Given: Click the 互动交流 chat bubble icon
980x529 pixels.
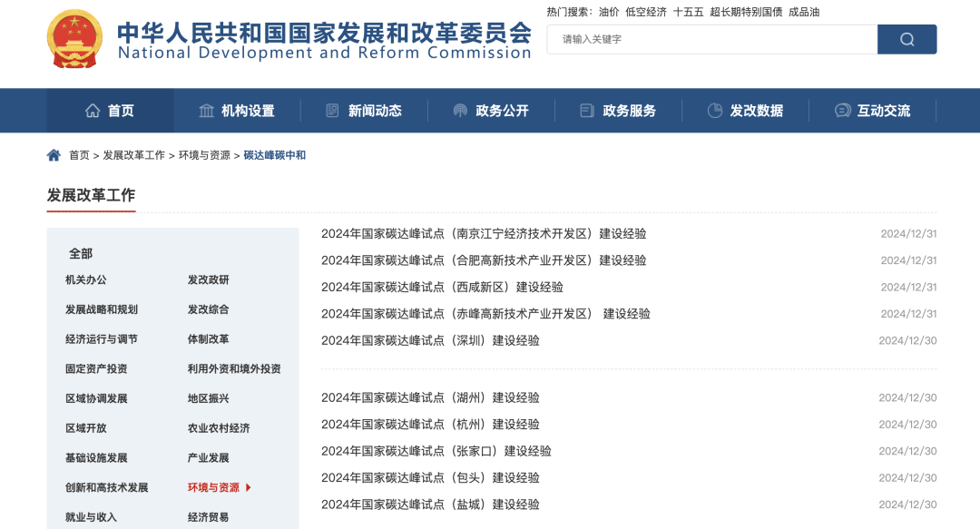Looking at the screenshot, I should coord(842,110).
